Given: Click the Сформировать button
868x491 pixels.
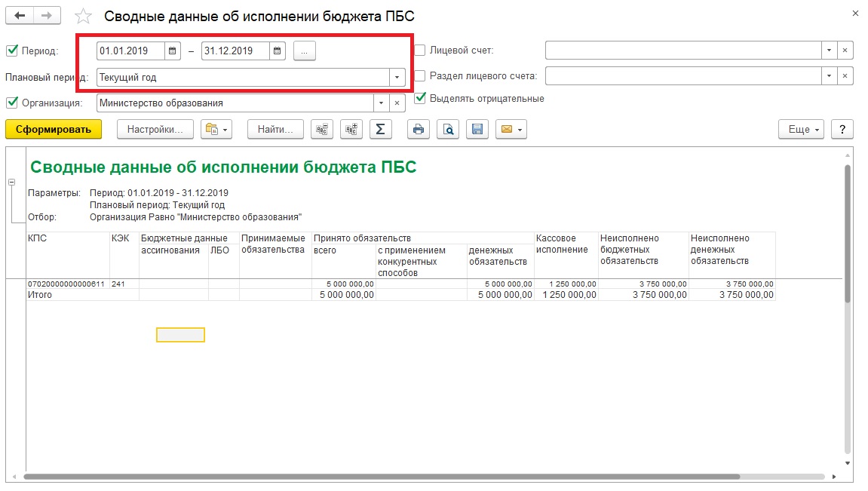Looking at the screenshot, I should coord(54,130).
